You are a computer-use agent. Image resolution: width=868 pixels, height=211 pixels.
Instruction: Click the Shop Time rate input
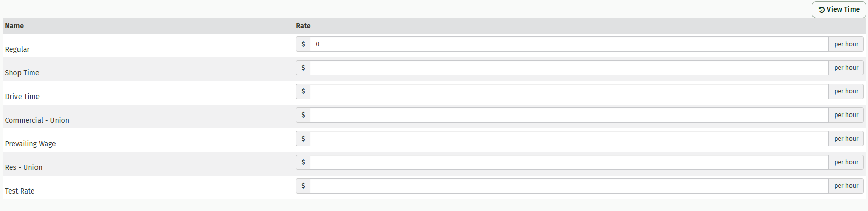point(569,68)
